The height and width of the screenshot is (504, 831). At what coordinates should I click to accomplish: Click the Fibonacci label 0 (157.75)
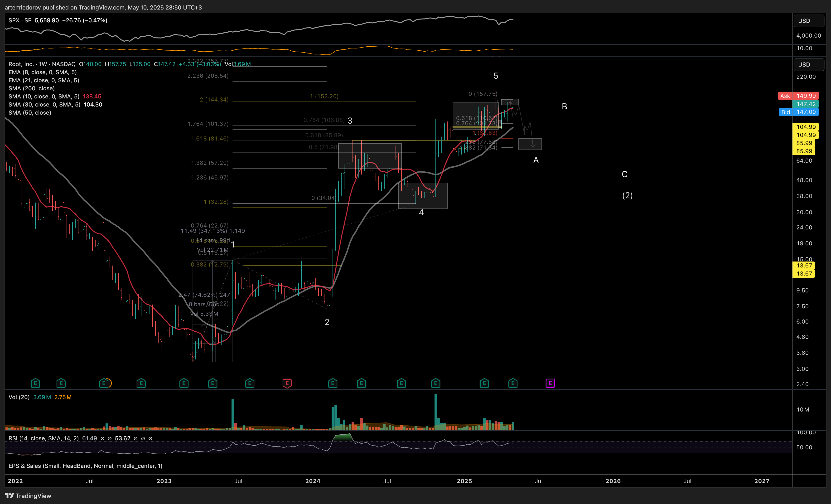483,94
